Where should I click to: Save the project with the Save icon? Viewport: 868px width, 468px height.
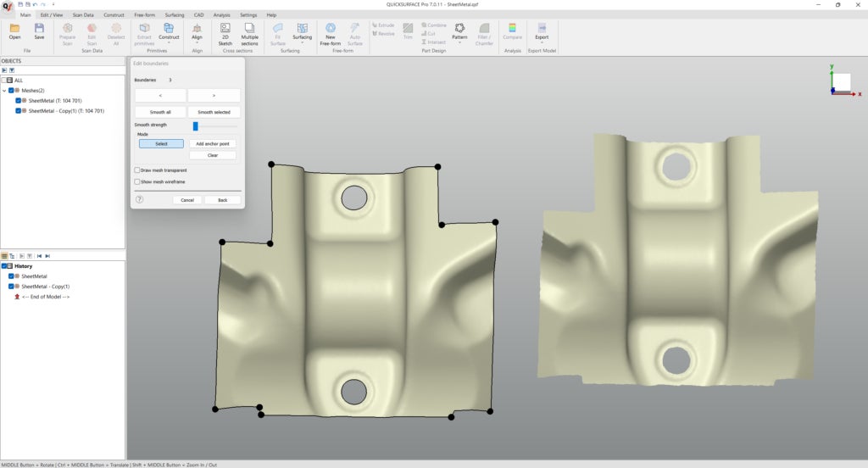[x=39, y=31]
